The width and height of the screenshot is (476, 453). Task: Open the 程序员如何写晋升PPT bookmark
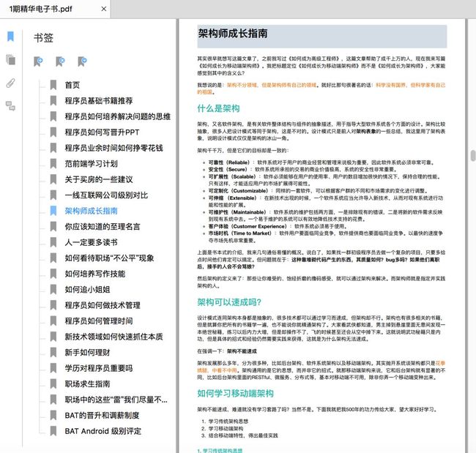point(102,132)
